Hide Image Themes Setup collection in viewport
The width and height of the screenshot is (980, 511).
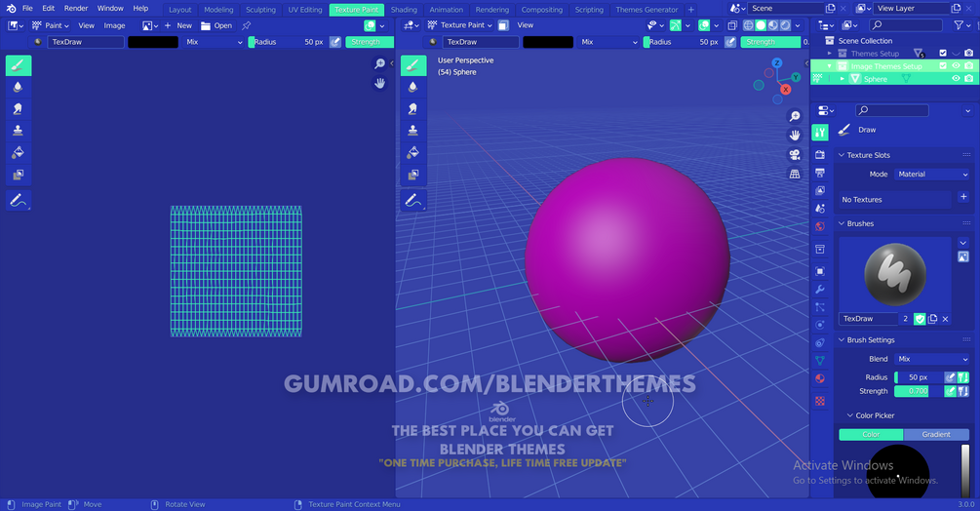pos(956,65)
